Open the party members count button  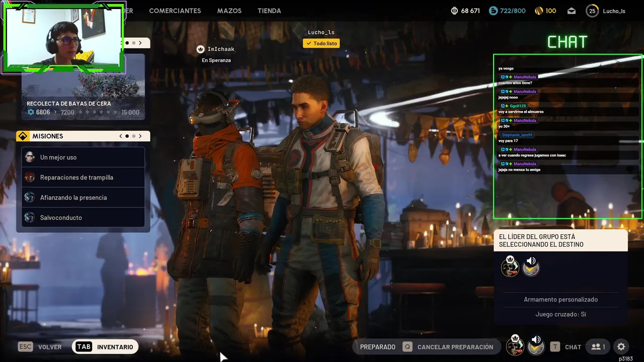(598, 346)
